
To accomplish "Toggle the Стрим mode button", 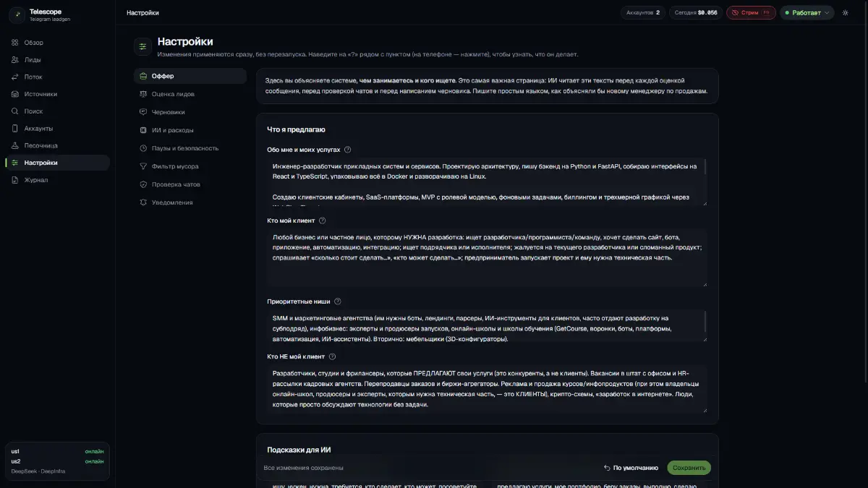I will 751,13.
